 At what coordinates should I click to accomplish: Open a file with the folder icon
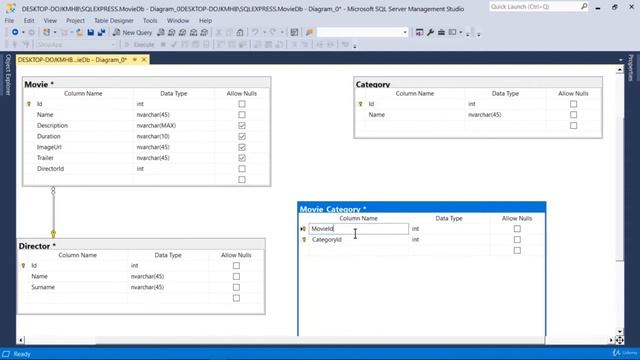pyautogui.click(x=80, y=32)
